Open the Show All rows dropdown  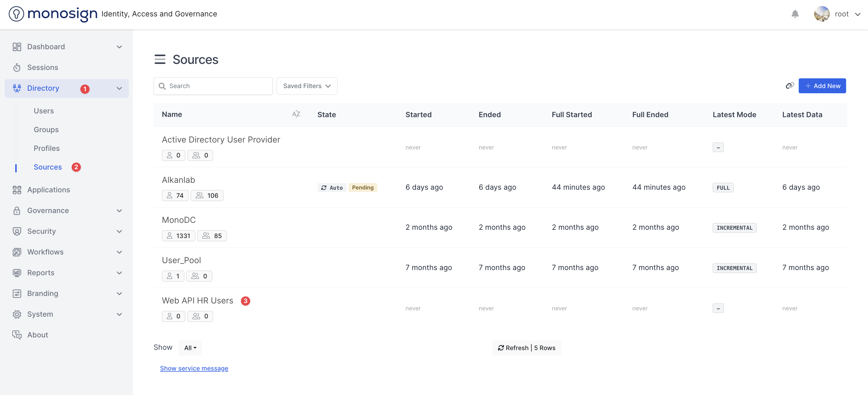click(190, 348)
